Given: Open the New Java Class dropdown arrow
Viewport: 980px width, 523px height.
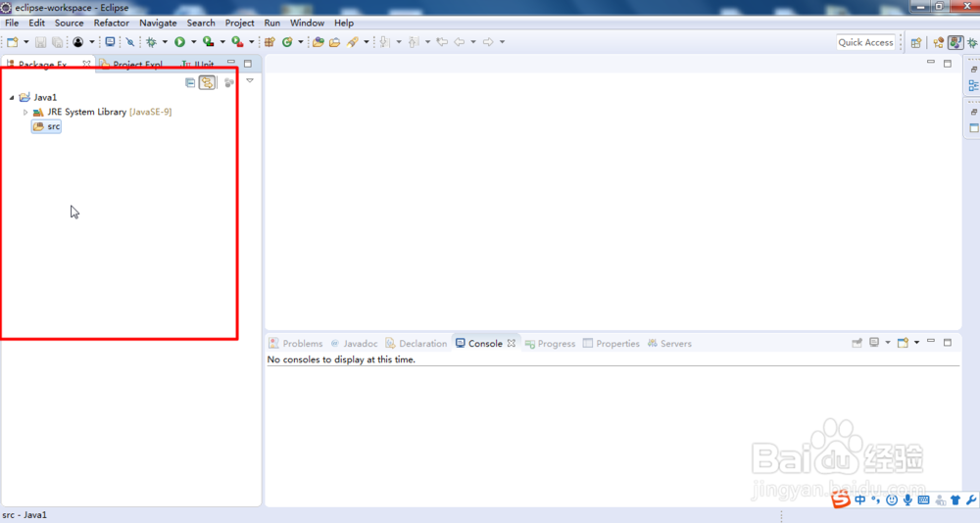Looking at the screenshot, I should pyautogui.click(x=301, y=42).
